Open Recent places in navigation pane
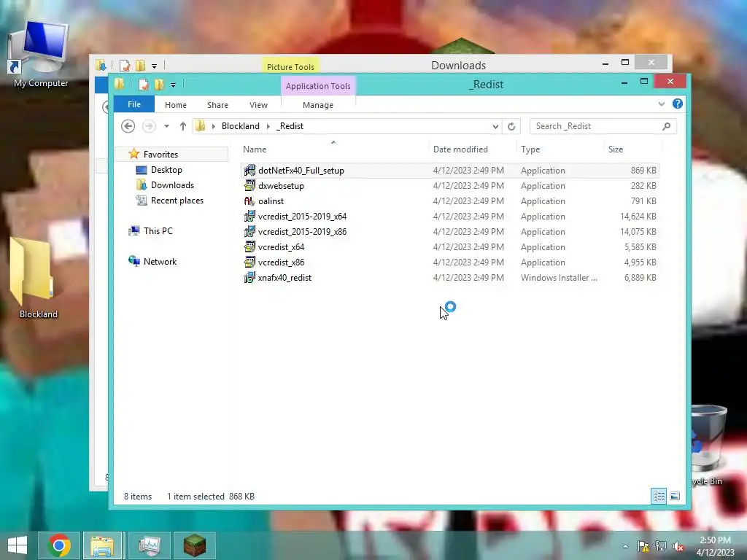The image size is (747, 560). pyautogui.click(x=177, y=201)
